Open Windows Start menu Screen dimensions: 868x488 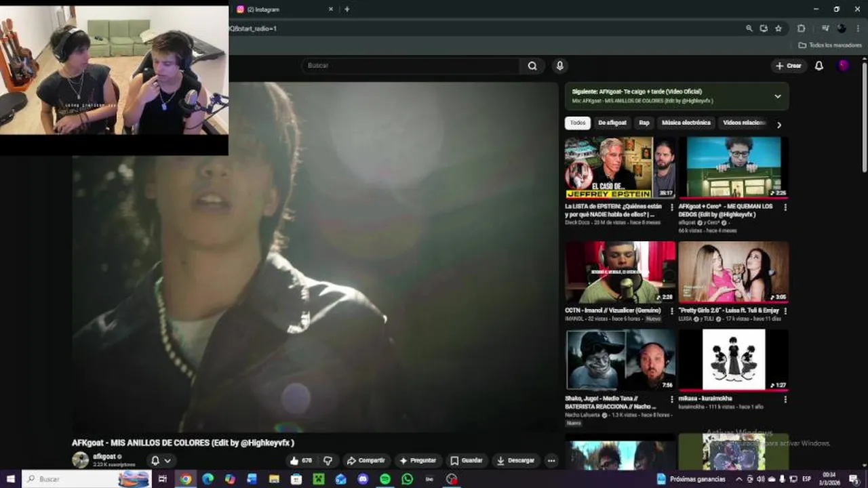[10, 479]
